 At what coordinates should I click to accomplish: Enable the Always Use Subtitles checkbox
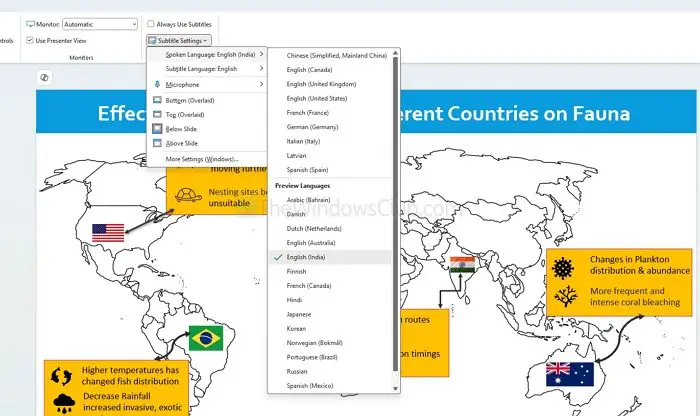(x=151, y=24)
